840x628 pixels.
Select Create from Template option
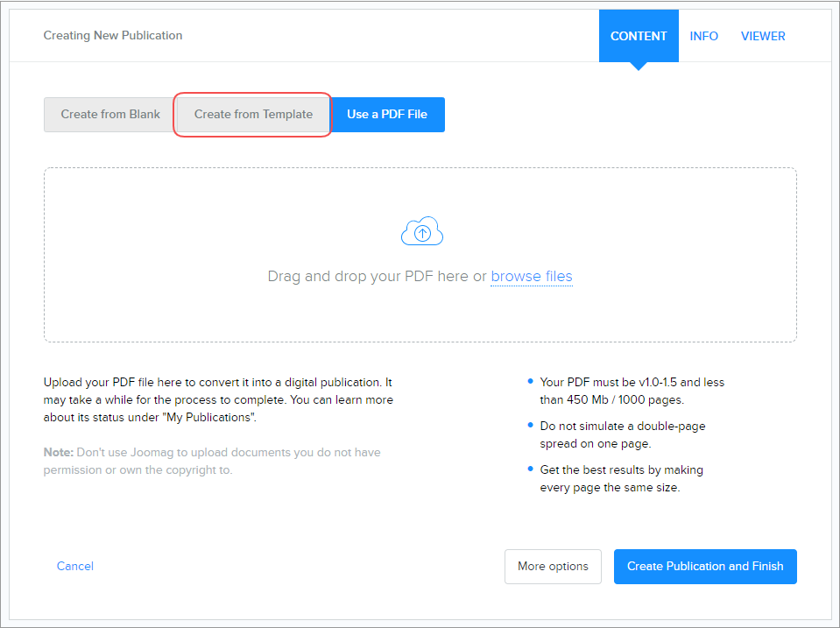pyautogui.click(x=253, y=115)
